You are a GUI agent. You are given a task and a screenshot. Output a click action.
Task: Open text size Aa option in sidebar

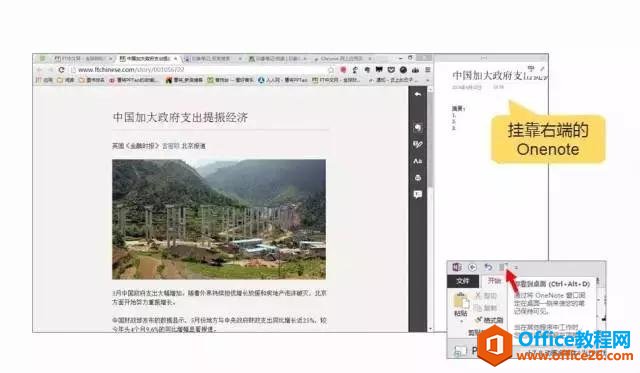418,161
